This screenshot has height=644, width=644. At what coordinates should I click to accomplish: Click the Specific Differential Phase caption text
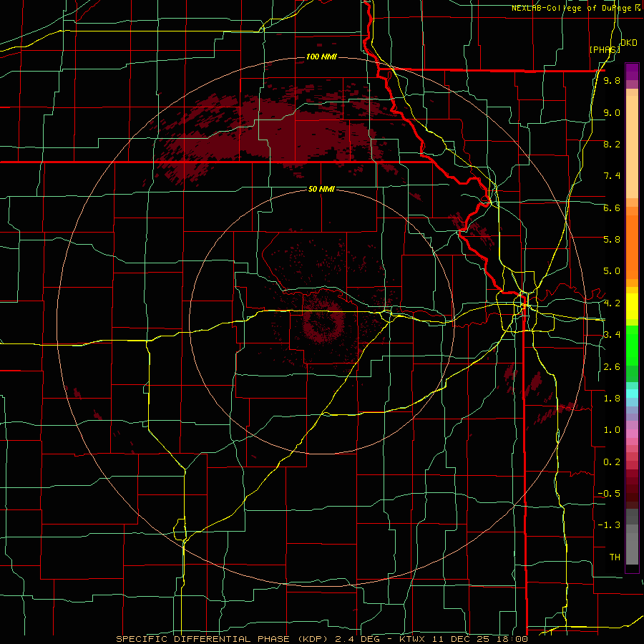[321, 639]
